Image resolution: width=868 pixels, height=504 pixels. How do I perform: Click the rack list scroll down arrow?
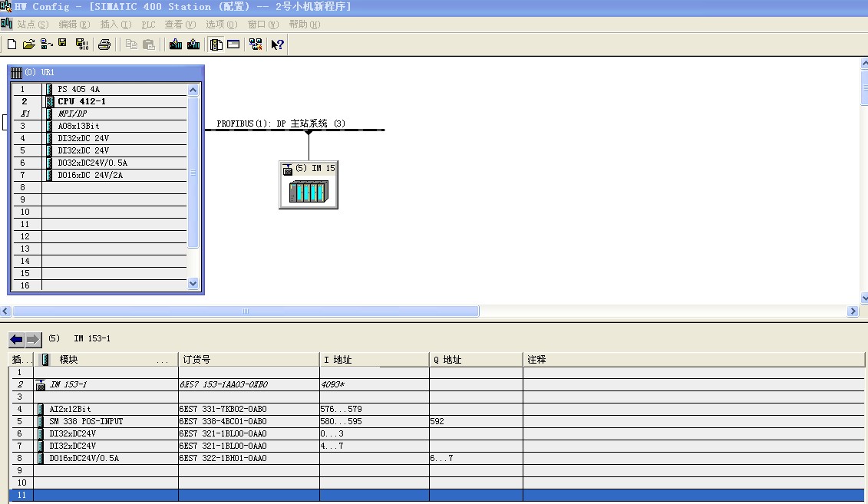coord(193,284)
